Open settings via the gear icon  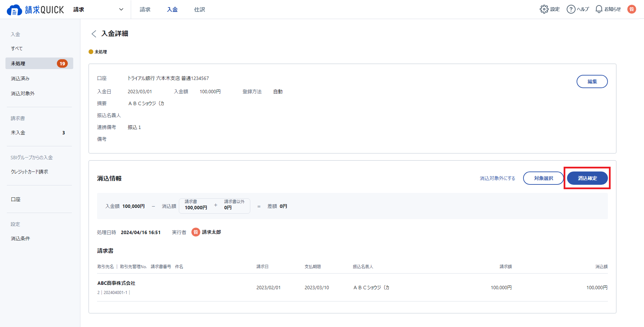click(544, 9)
